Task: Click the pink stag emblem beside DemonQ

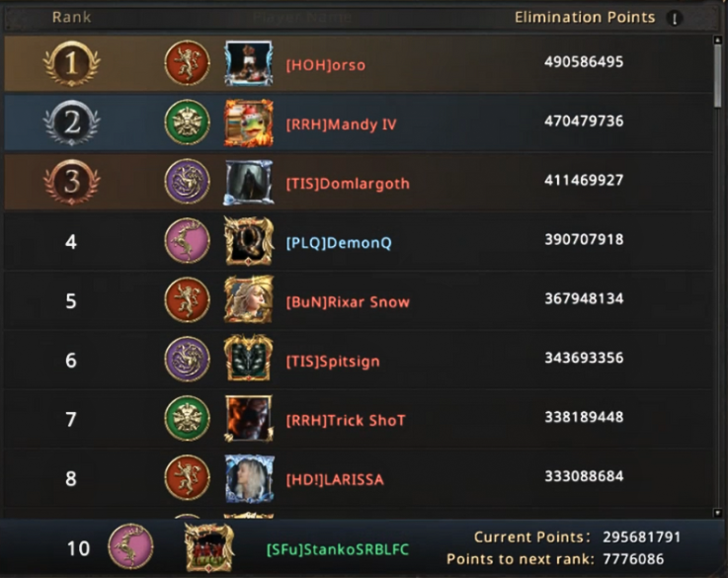Action: click(187, 240)
